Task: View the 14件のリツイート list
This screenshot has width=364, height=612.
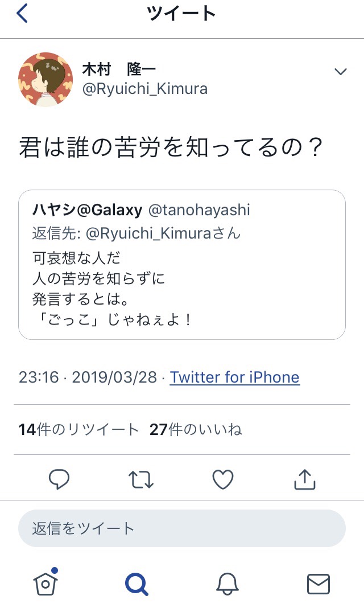Action: [78, 429]
